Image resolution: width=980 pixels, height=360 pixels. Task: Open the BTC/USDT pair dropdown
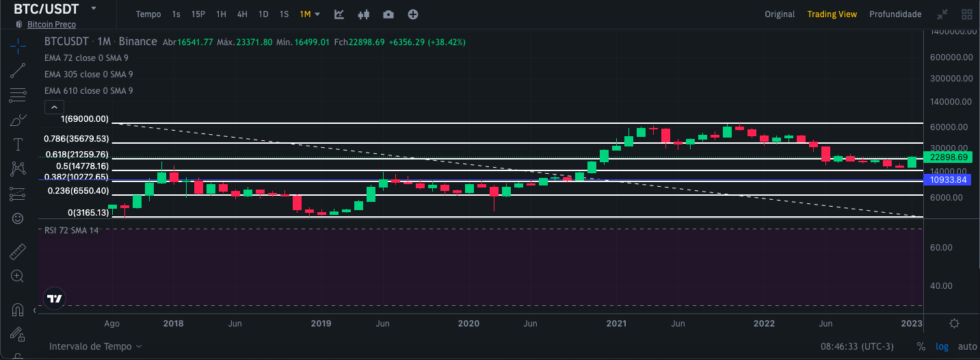point(94,9)
